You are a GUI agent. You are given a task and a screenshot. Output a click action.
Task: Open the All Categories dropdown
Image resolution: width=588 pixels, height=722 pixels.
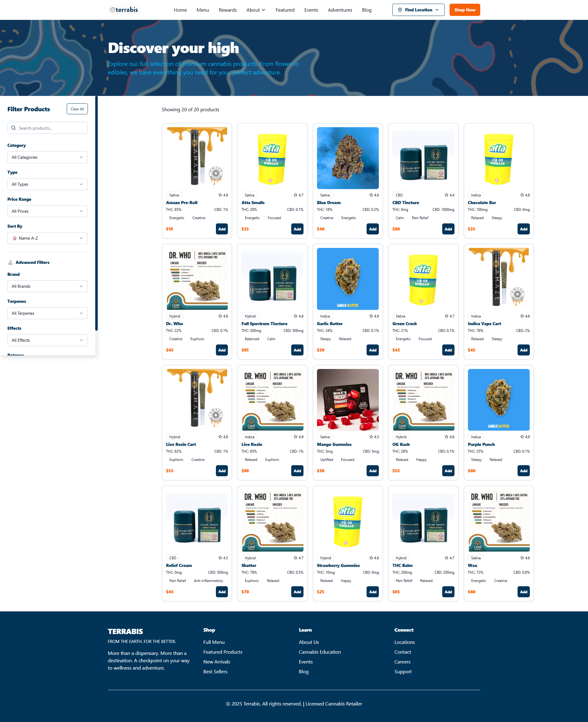(x=47, y=157)
